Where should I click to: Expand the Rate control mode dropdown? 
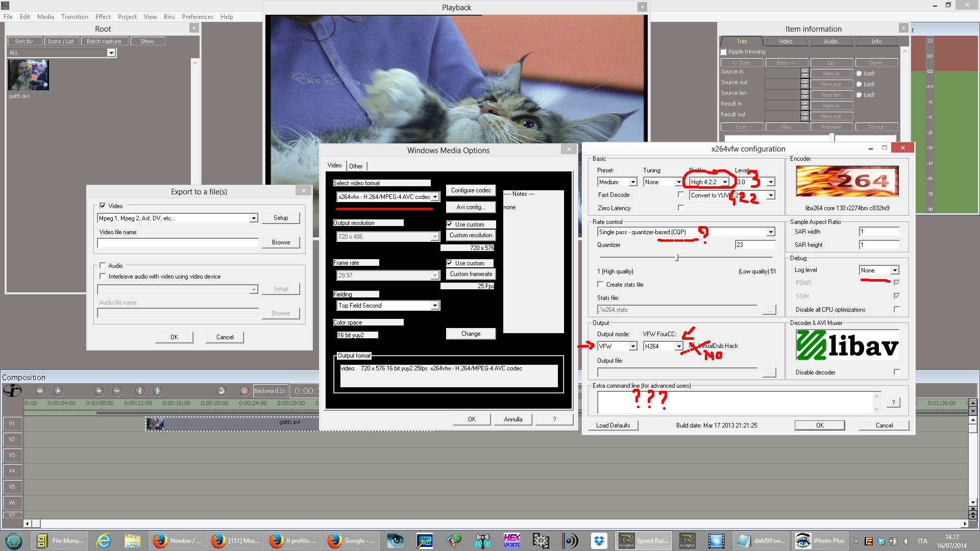[770, 232]
